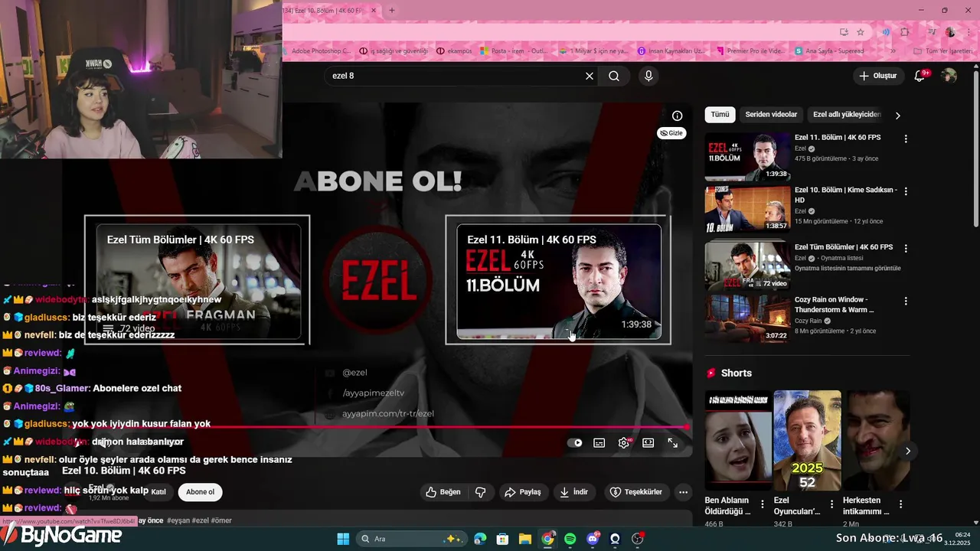This screenshot has width=980, height=551.
Task: Share the video via Paylaş
Action: 523,492
